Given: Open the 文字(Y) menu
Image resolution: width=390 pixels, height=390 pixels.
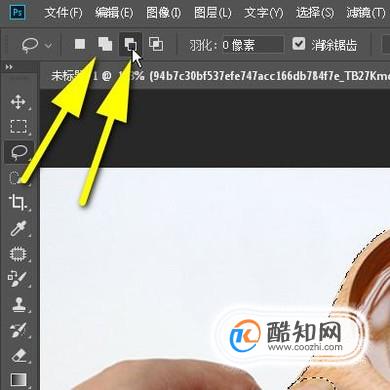Looking at the screenshot, I should click(264, 13).
